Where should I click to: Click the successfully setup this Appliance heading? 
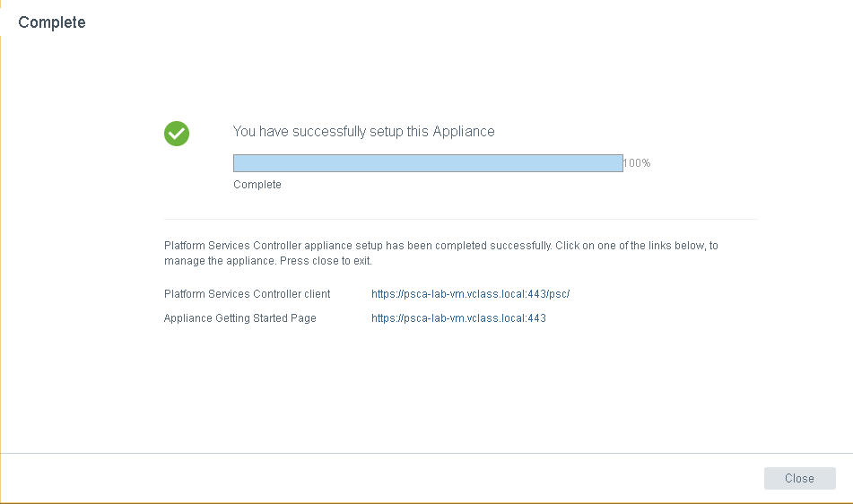(363, 132)
